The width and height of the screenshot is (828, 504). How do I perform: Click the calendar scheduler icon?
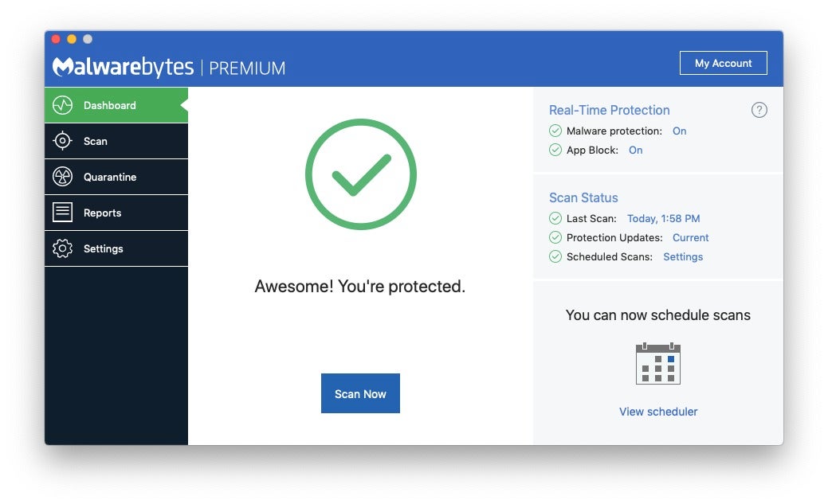657,363
